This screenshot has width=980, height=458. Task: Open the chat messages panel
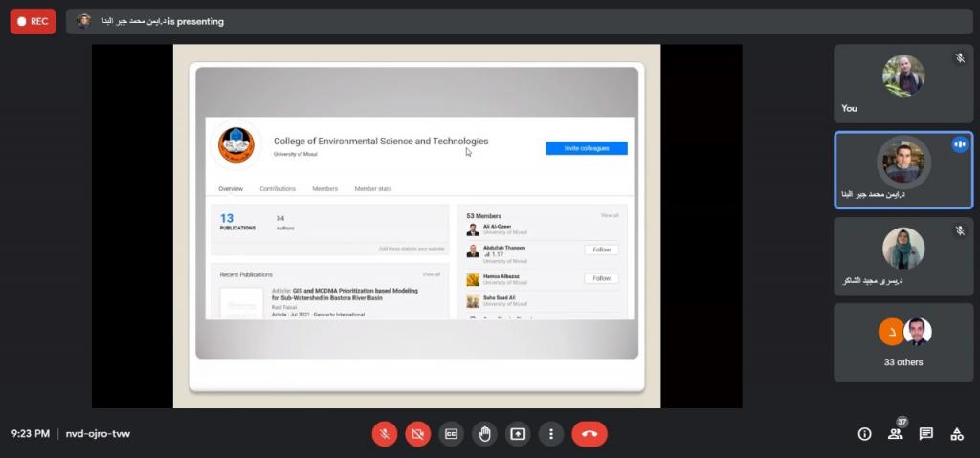925,434
